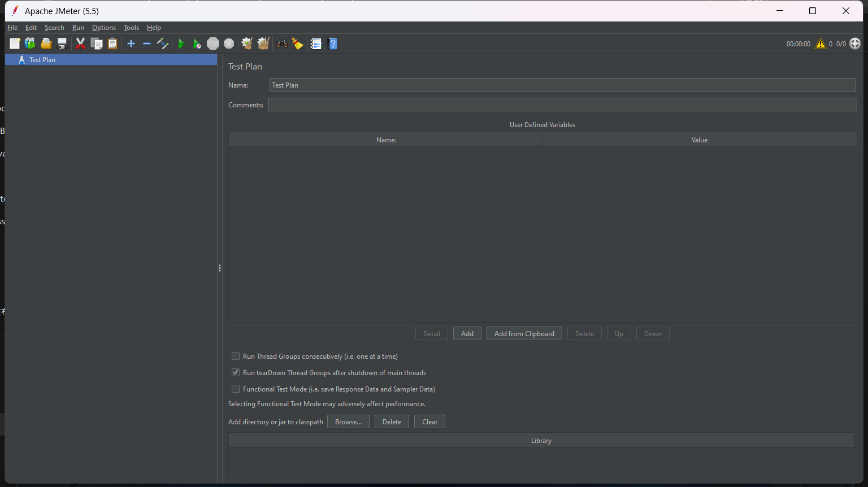
Task: Click the Copy icon in toolbar
Action: pyautogui.click(x=97, y=44)
